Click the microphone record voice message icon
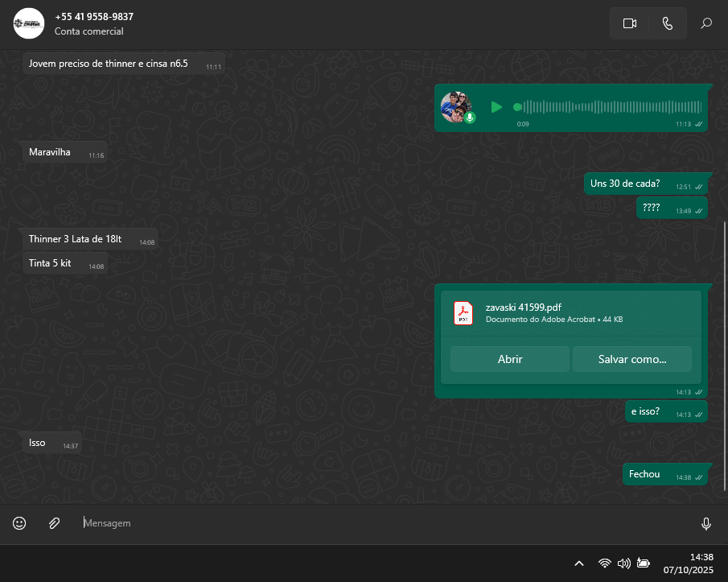 click(x=705, y=523)
